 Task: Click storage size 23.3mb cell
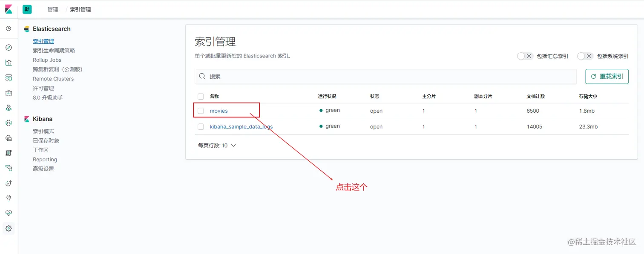tap(588, 127)
